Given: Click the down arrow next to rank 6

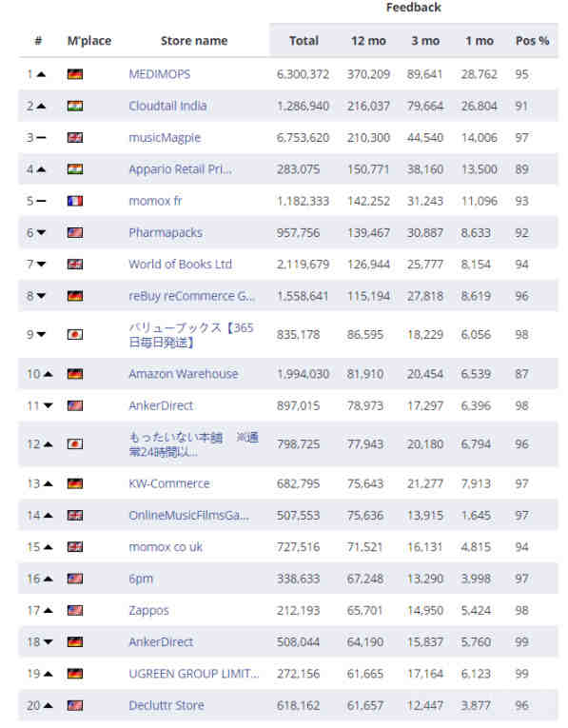Looking at the screenshot, I should point(41,232).
